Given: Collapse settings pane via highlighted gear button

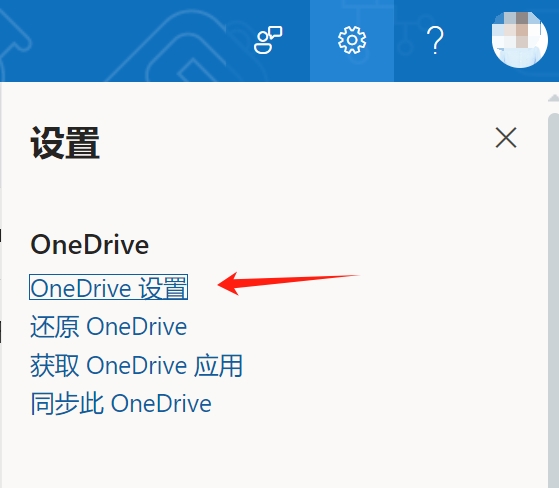Looking at the screenshot, I should pos(352,40).
